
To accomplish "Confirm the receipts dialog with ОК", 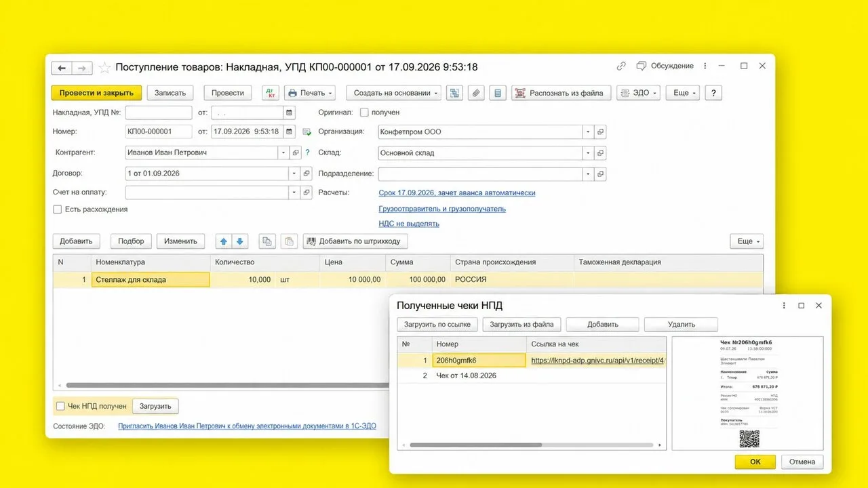I will pyautogui.click(x=755, y=462).
